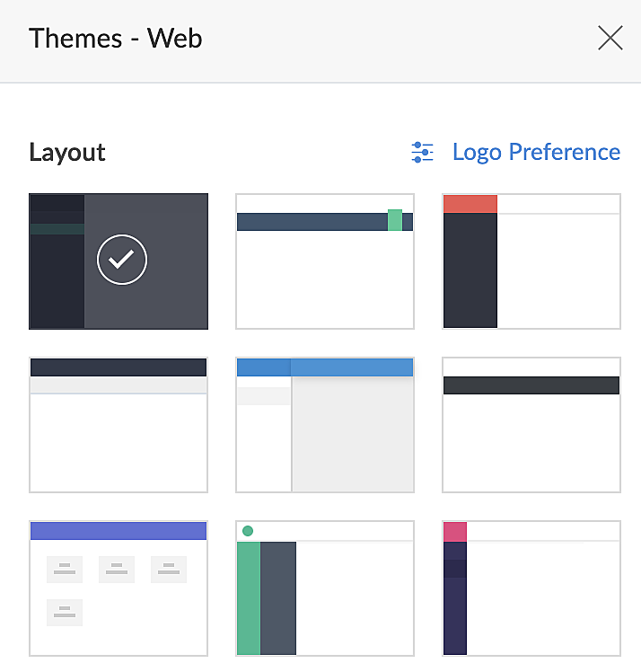Image resolution: width=641 pixels, height=672 pixels.
Task: Pick the layout with charcoal bar below the top
Action: pos(531,425)
